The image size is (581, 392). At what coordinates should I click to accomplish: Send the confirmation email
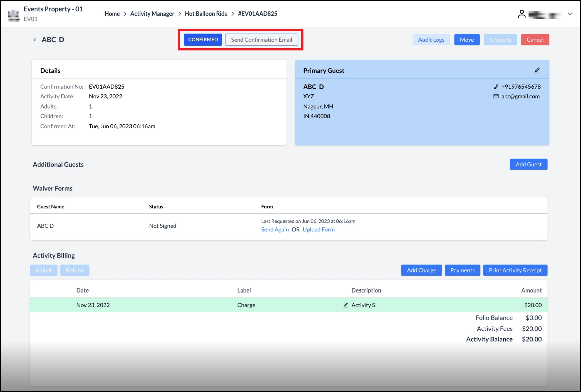coord(262,40)
